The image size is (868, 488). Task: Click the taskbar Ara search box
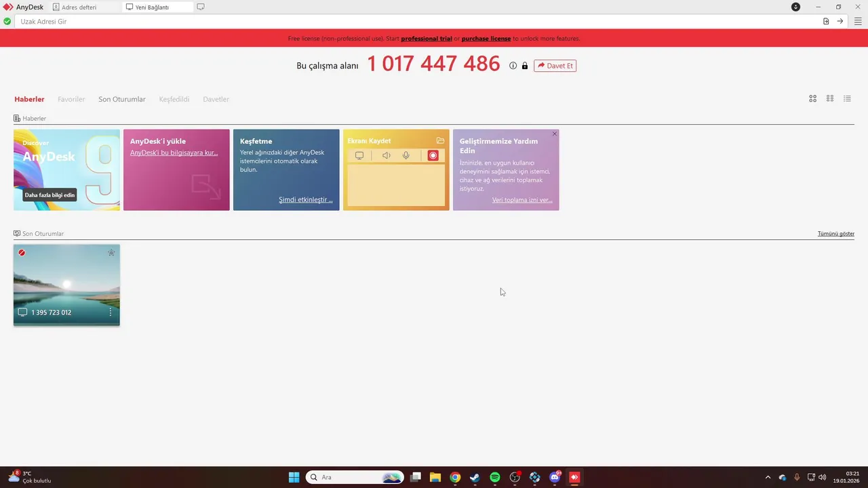(355, 477)
